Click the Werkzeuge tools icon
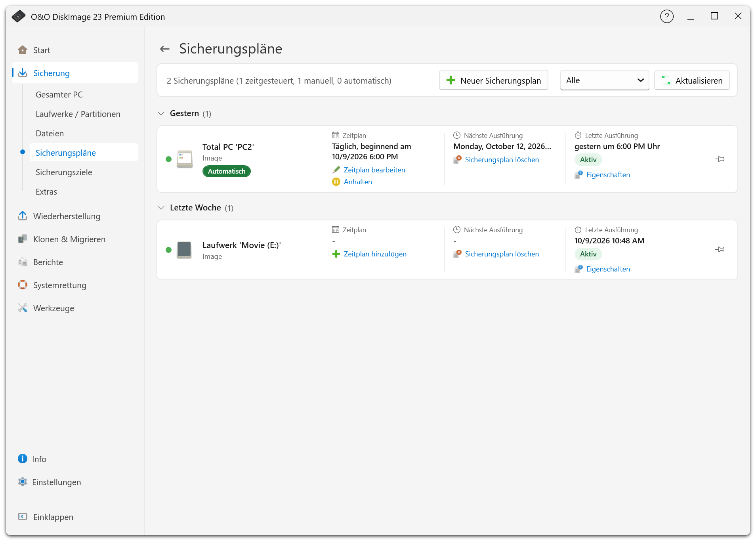This screenshot has width=756, height=541. 23,308
